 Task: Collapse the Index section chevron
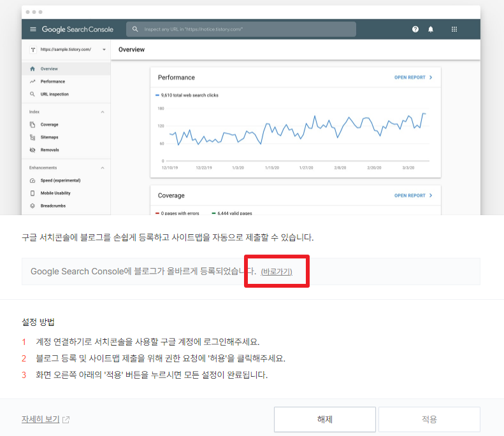tap(103, 112)
